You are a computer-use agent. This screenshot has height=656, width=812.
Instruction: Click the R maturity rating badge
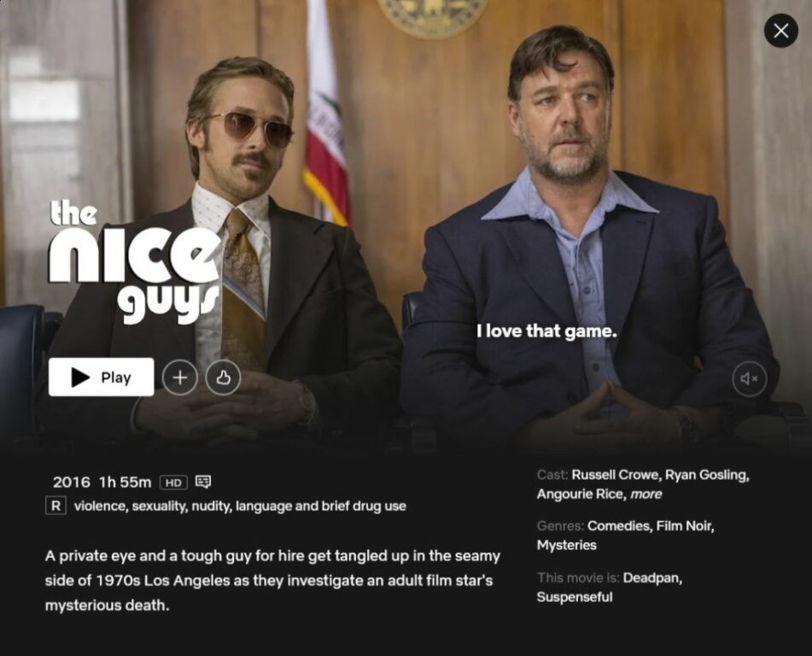tap(56, 505)
